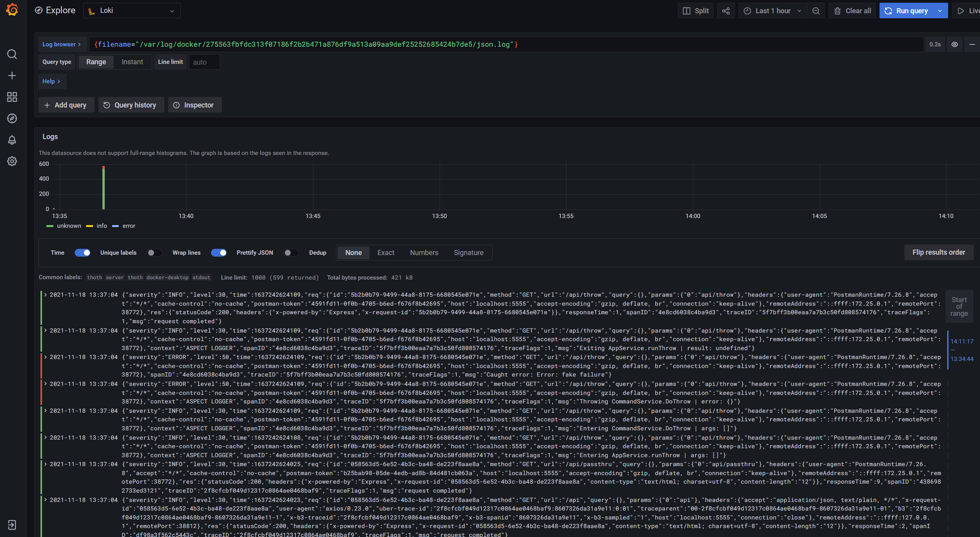Open the sidebar Search icon
The width and height of the screenshot is (980, 537).
[x=12, y=54]
